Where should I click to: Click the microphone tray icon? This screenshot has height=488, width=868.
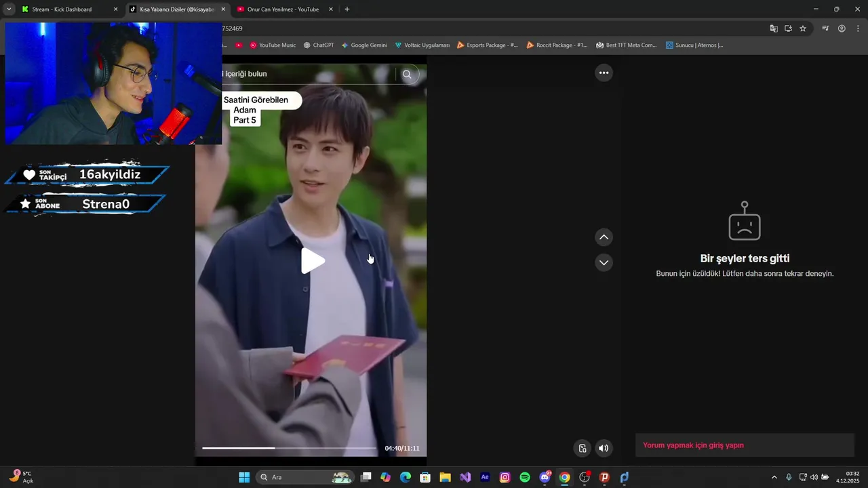coord(789,477)
